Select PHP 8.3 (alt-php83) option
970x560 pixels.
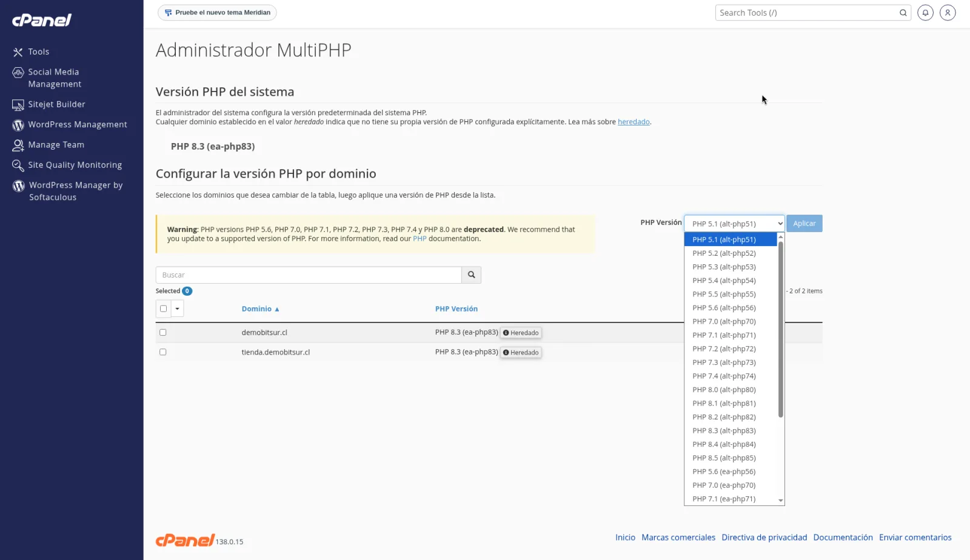731,431
